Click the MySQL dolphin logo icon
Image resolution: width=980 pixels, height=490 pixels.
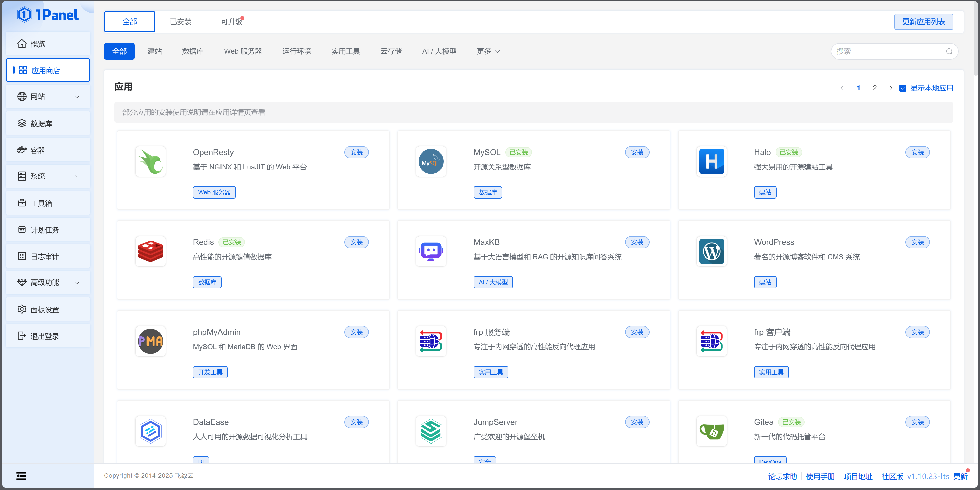431,161
